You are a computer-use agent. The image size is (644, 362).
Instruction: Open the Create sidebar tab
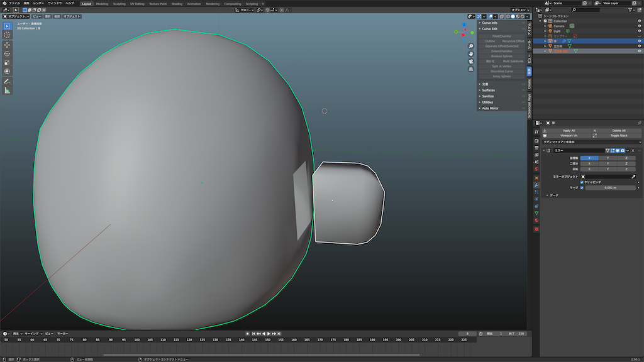tap(530, 84)
